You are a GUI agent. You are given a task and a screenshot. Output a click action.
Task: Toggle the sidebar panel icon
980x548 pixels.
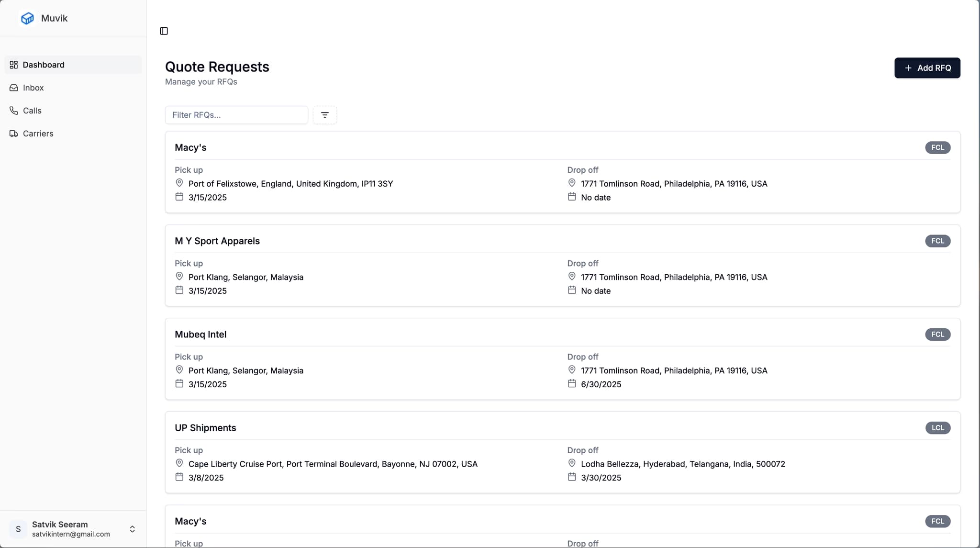tap(164, 31)
